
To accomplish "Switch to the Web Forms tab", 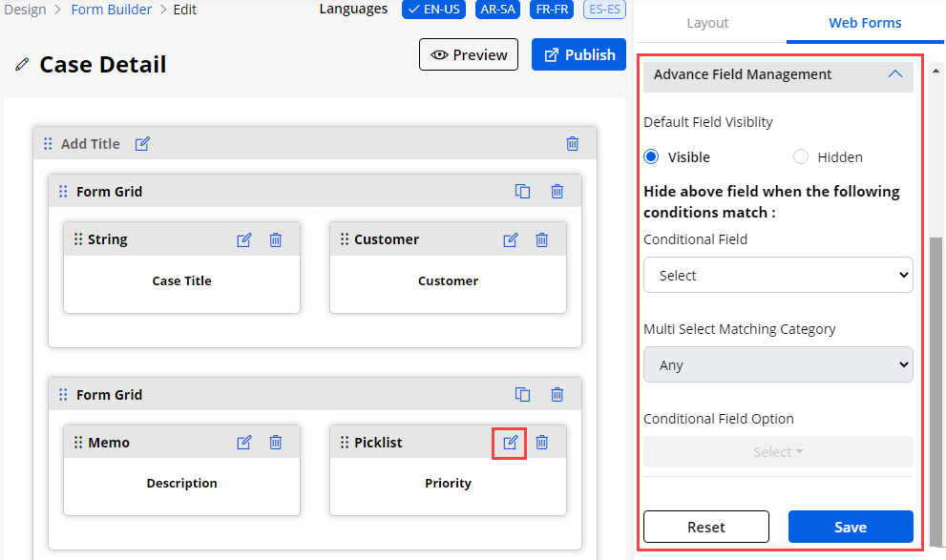I will [865, 23].
